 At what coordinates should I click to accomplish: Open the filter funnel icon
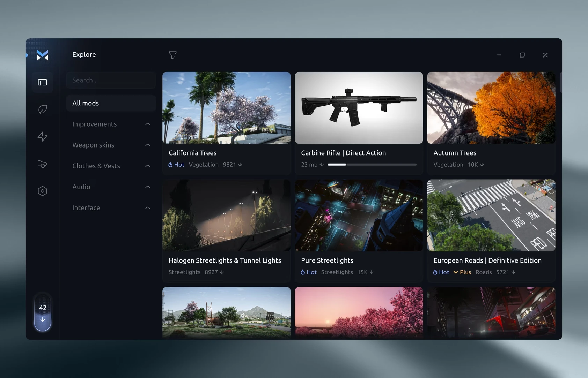[x=172, y=55]
